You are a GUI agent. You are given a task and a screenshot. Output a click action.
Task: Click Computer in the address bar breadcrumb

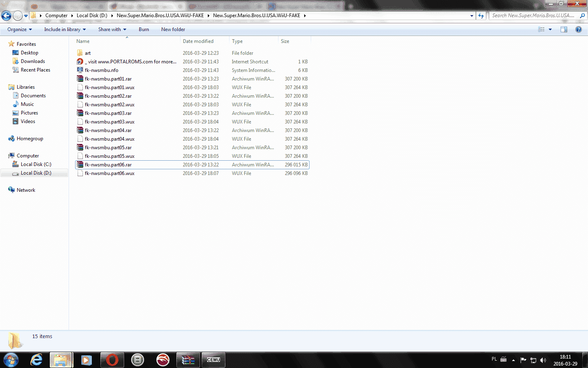tap(56, 16)
